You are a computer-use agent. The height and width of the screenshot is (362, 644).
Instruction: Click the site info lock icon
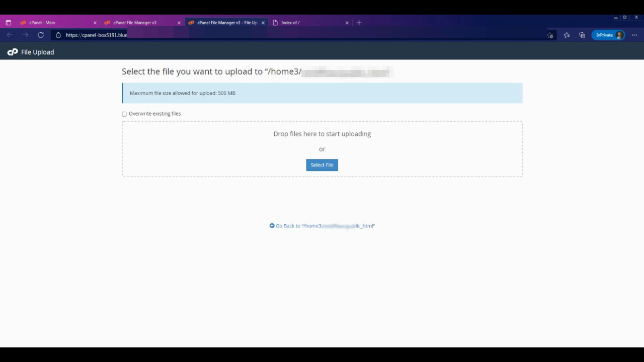(58, 35)
